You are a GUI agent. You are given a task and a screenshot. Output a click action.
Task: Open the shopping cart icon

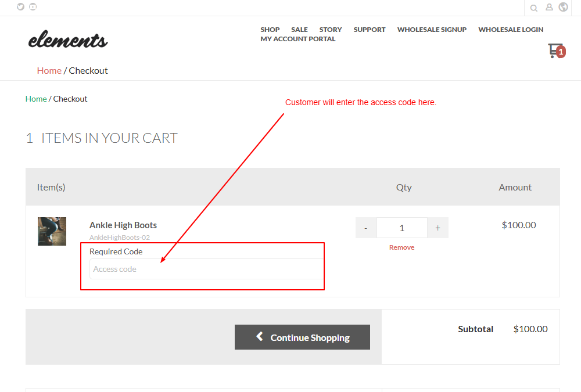[x=556, y=51]
